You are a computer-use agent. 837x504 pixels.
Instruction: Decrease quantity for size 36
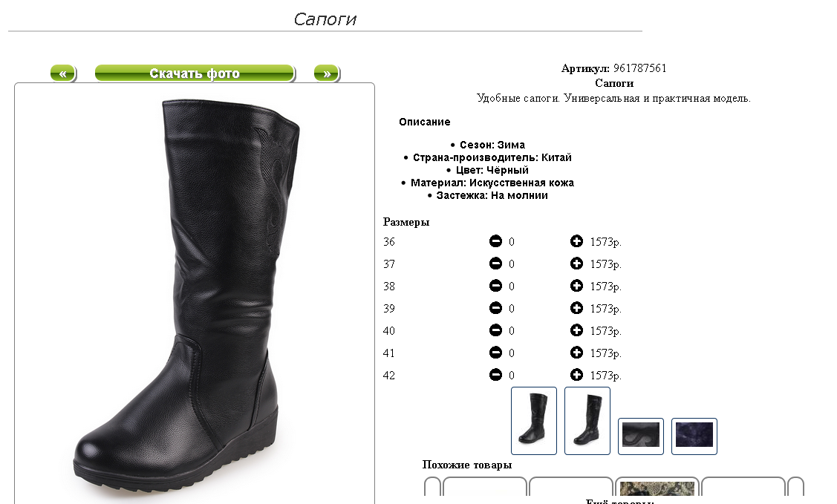[495, 241]
